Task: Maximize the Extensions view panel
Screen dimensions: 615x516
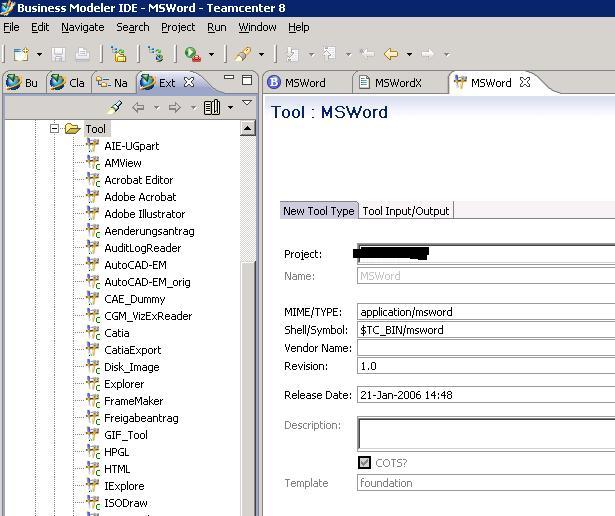Action: pyautogui.click(x=247, y=80)
